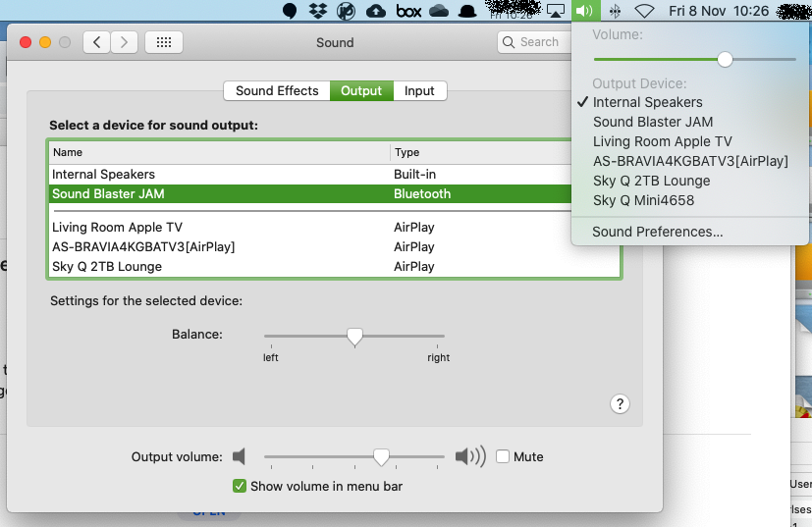
Task: Click the Wi-Fi menu bar icon
Action: [645, 11]
